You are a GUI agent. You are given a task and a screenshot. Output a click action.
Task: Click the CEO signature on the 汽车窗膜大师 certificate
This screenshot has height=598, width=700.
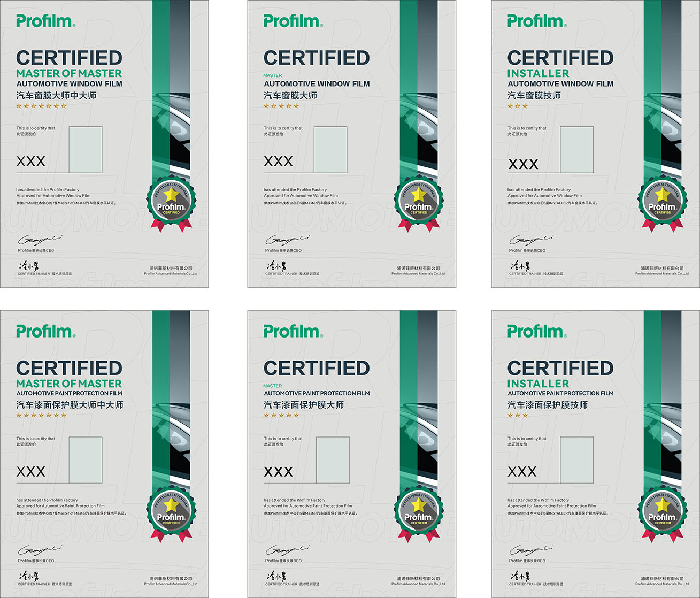288,239
